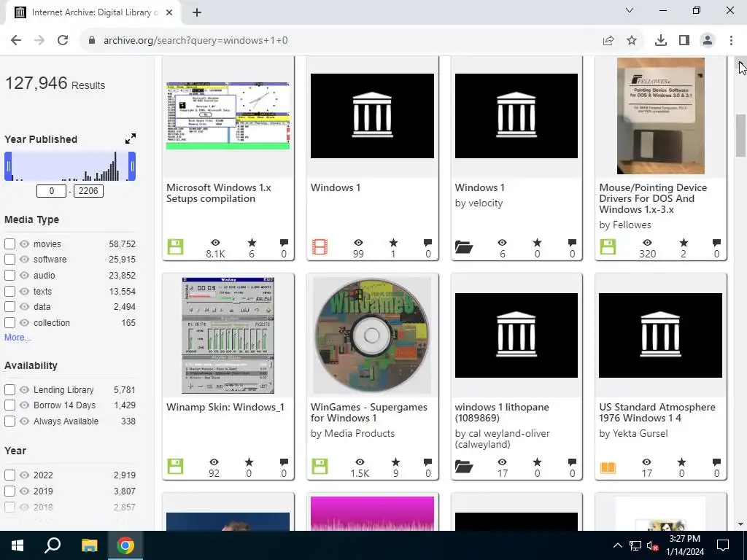Click folder icon on Windows 1 by velocity card
The image size is (747, 560).
(463, 247)
